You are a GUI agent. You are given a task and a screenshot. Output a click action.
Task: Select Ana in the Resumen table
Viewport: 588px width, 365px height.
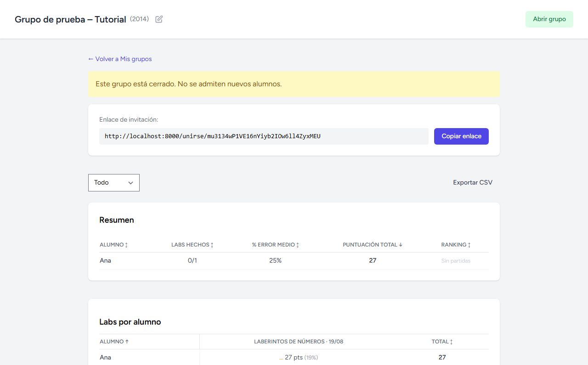[x=106, y=261]
